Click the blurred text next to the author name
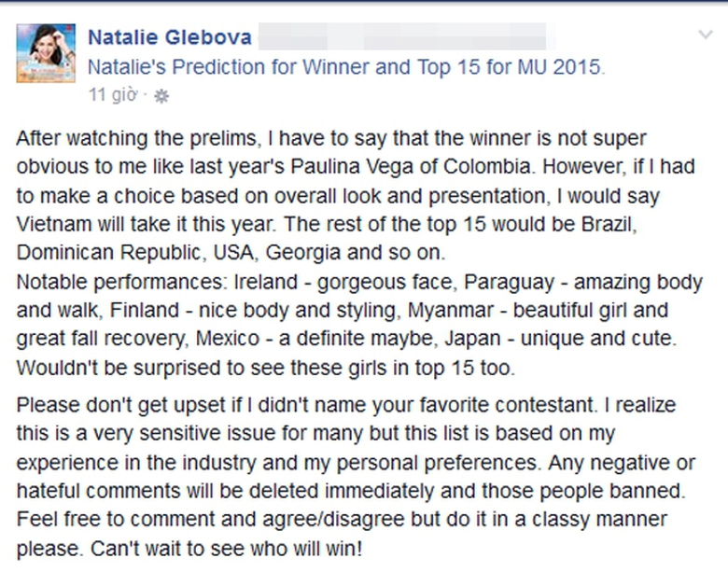728x572 pixels. click(x=401, y=37)
